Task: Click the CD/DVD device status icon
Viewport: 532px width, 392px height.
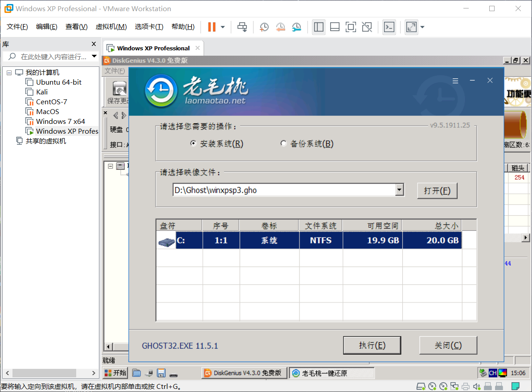Action: click(432, 386)
